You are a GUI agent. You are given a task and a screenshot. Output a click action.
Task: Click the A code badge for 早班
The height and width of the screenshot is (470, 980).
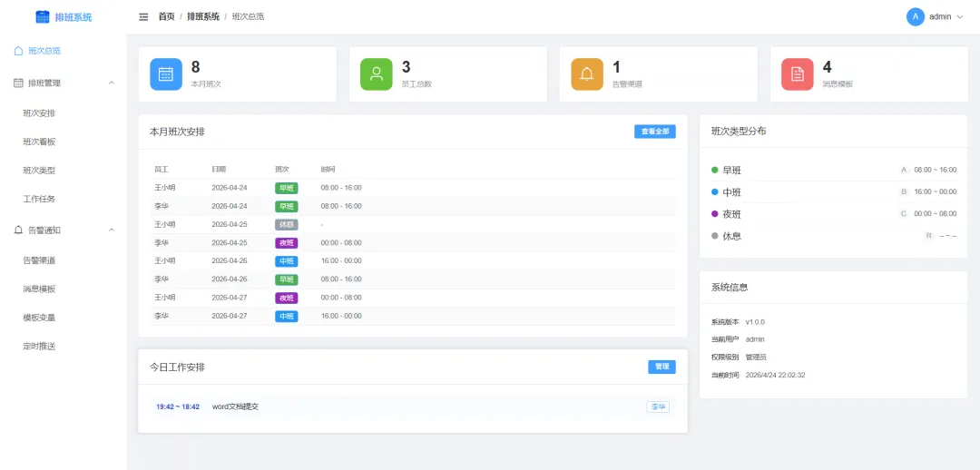903,170
